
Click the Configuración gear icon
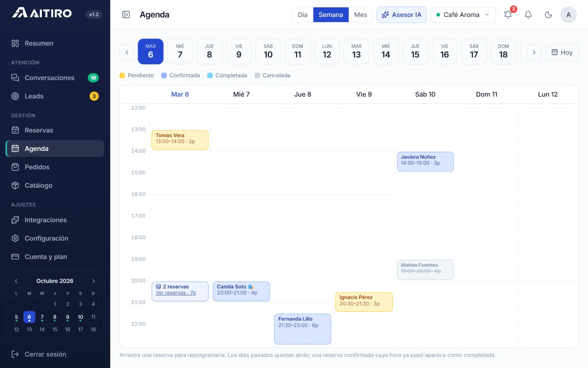(x=15, y=238)
